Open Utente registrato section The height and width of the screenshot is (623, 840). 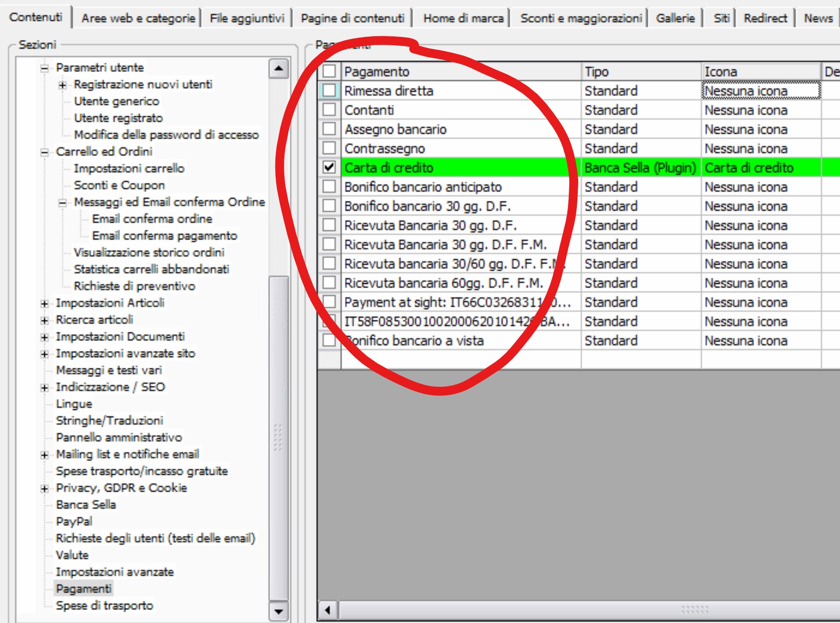118,118
